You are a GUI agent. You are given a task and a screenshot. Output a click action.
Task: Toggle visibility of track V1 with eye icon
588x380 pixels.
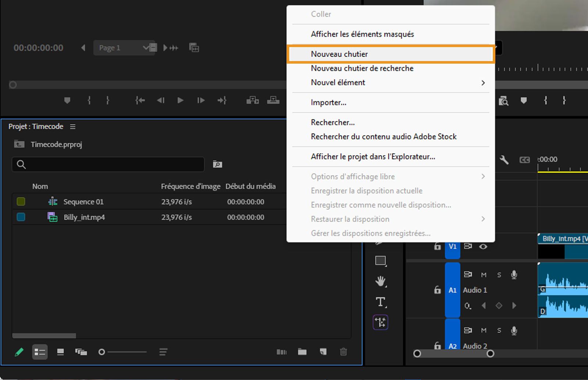(483, 246)
